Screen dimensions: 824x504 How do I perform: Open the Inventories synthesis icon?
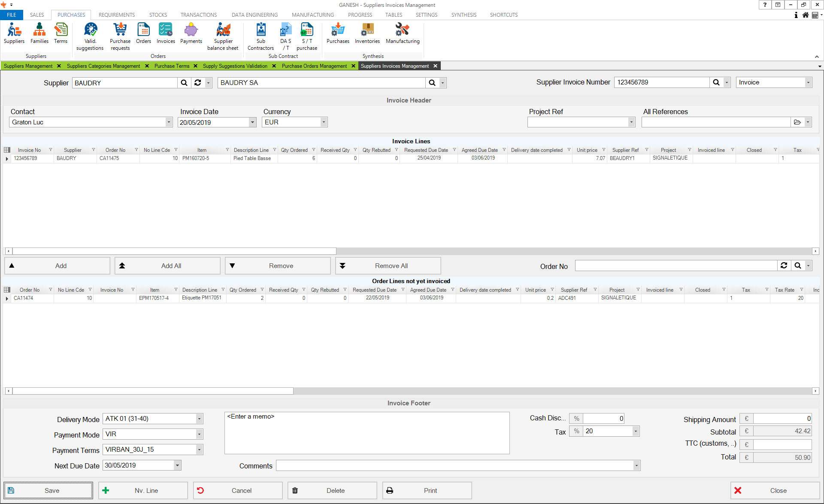(x=367, y=33)
